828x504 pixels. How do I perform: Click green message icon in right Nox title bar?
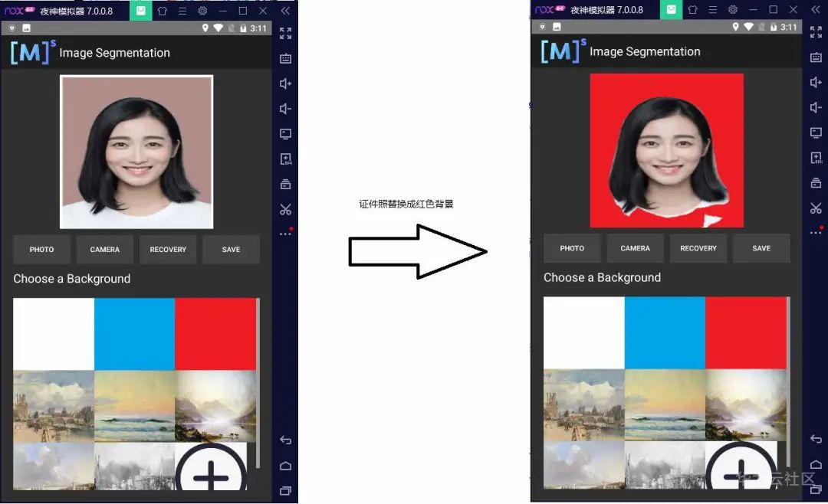pyautogui.click(x=671, y=9)
